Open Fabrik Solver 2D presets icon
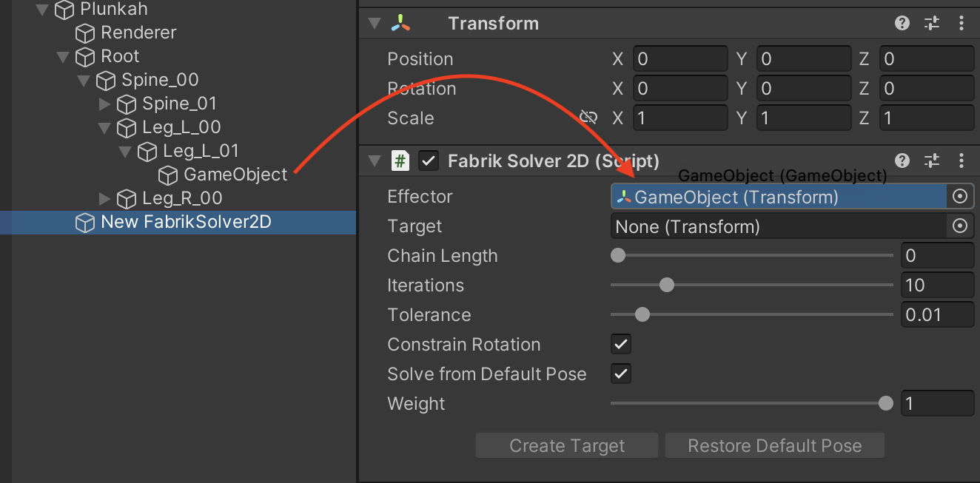Image resolution: width=980 pixels, height=483 pixels. point(932,161)
